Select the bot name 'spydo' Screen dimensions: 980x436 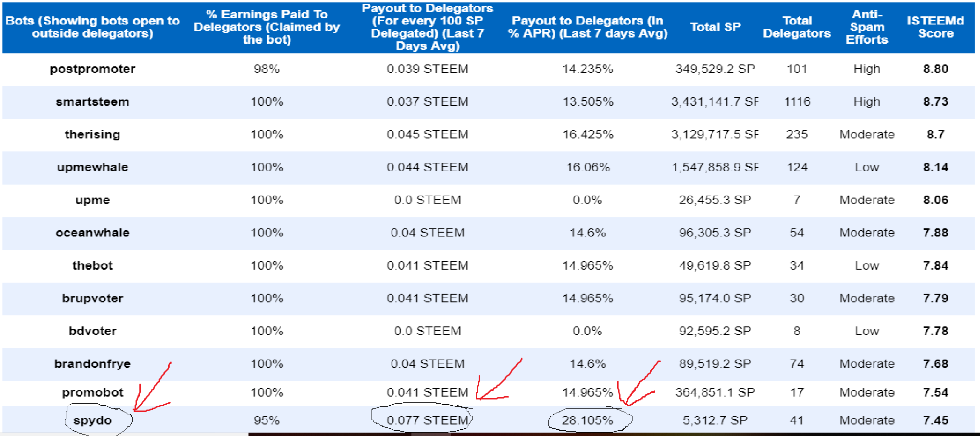(92, 421)
